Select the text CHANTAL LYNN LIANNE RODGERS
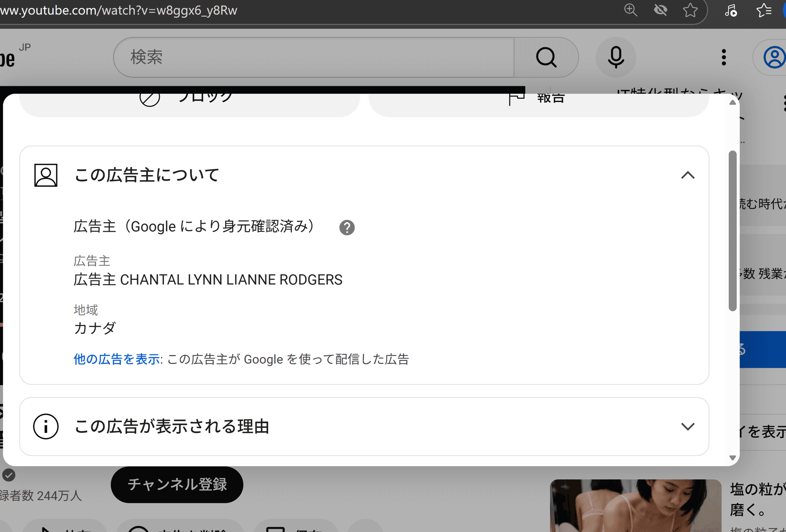The height and width of the screenshot is (532, 786). pyautogui.click(x=231, y=279)
